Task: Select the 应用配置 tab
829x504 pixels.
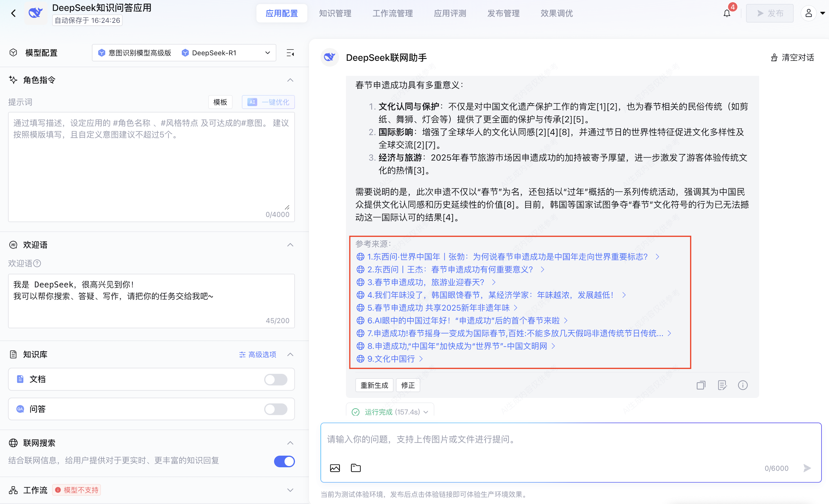Action: 282,13
